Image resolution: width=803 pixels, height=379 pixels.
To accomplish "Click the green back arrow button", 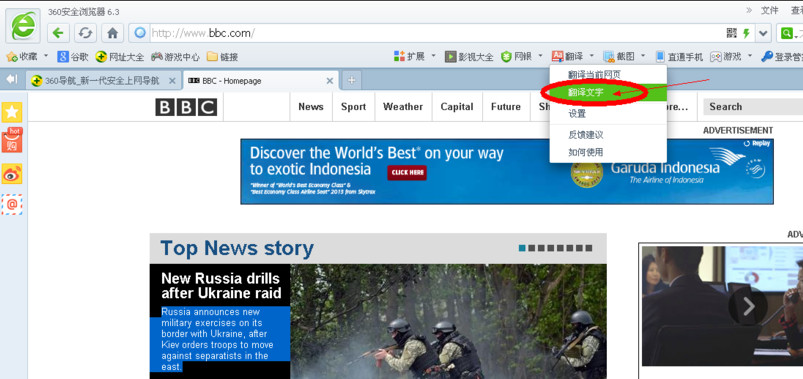I will pyautogui.click(x=58, y=33).
